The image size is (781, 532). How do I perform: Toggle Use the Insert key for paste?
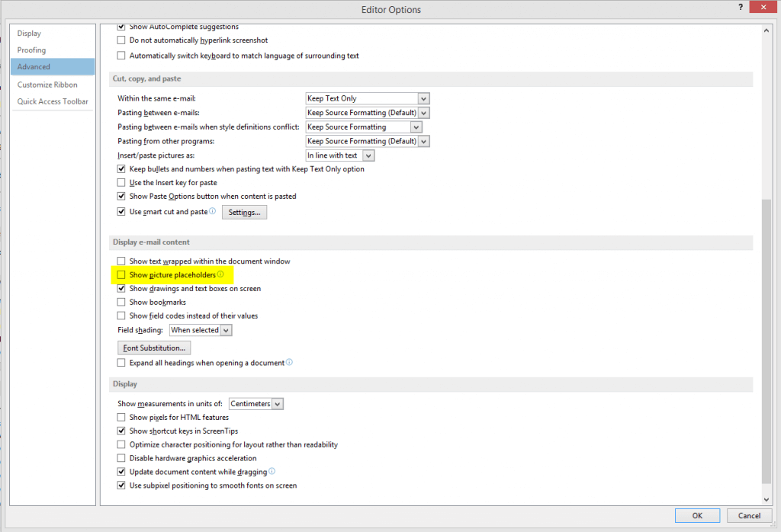[x=121, y=183]
